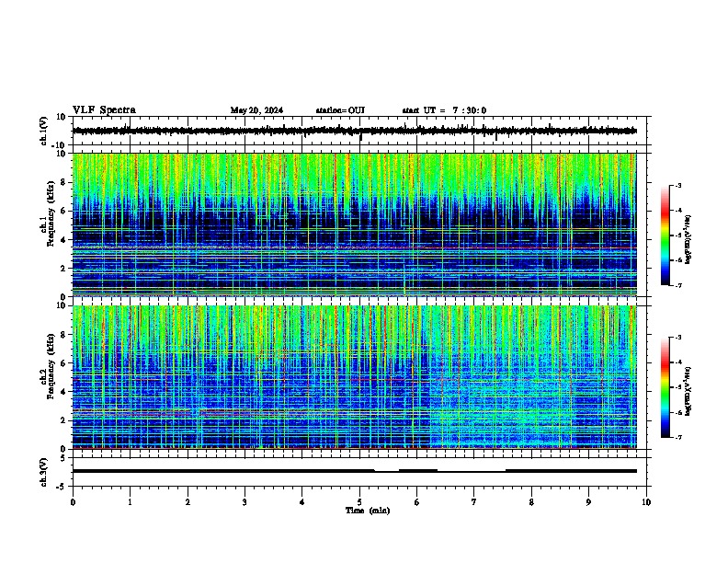This screenshot has width=728, height=563.
Task: Click the "ch.3(V)" axis label
Action: pos(44,472)
